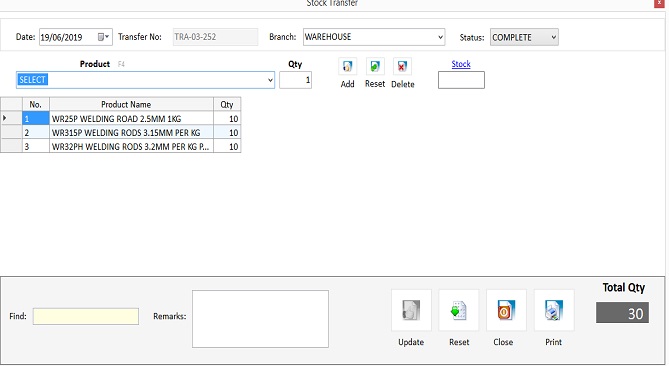Click row number 1 cell

pyautogui.click(x=36, y=119)
